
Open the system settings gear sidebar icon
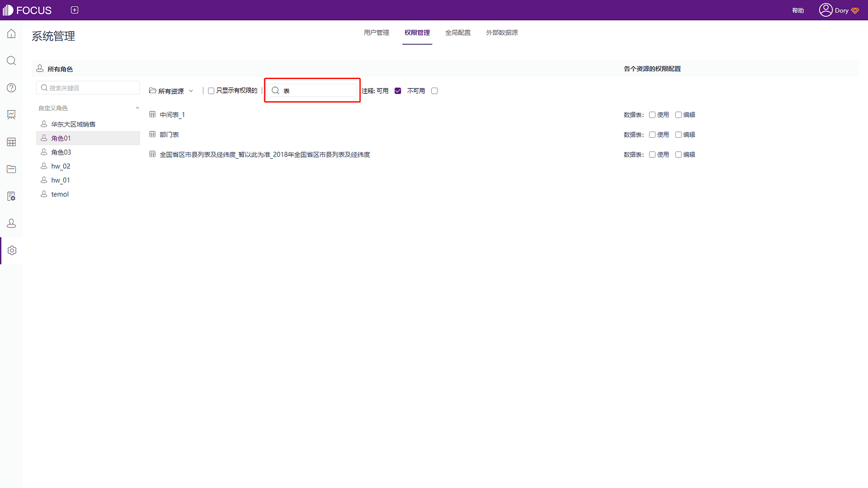(12, 250)
